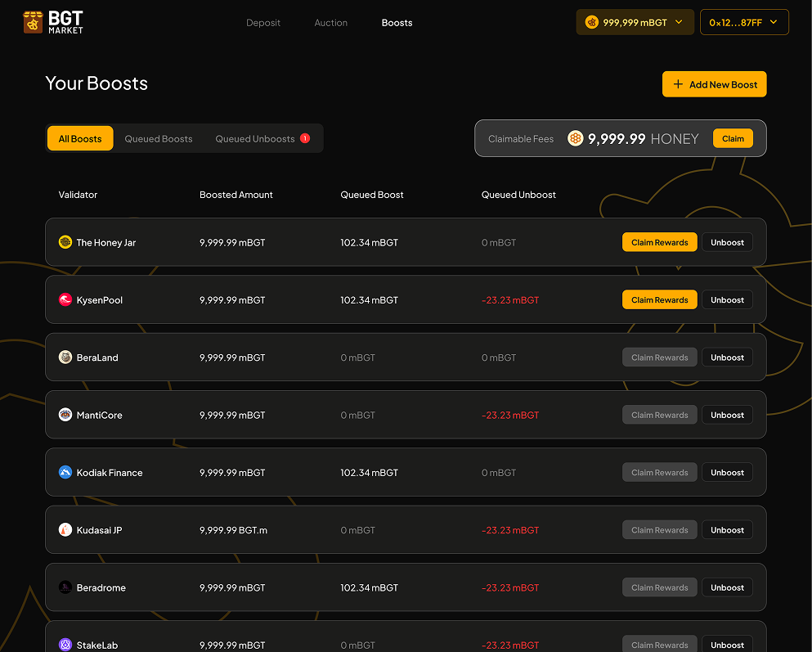Open the Deposit page
Image resolution: width=812 pixels, height=652 pixels.
(263, 23)
